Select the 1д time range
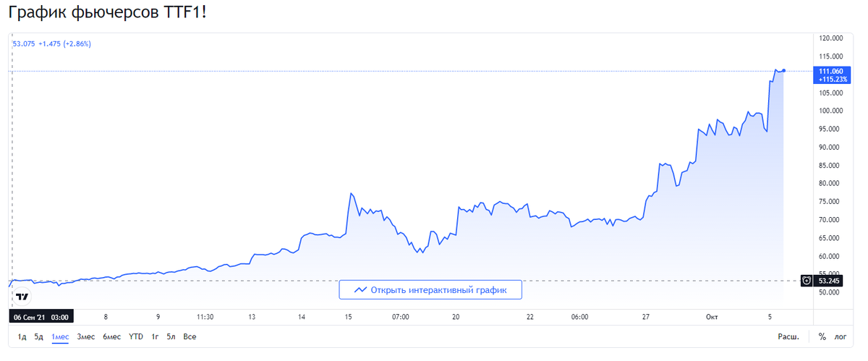868x361 pixels. point(22,337)
